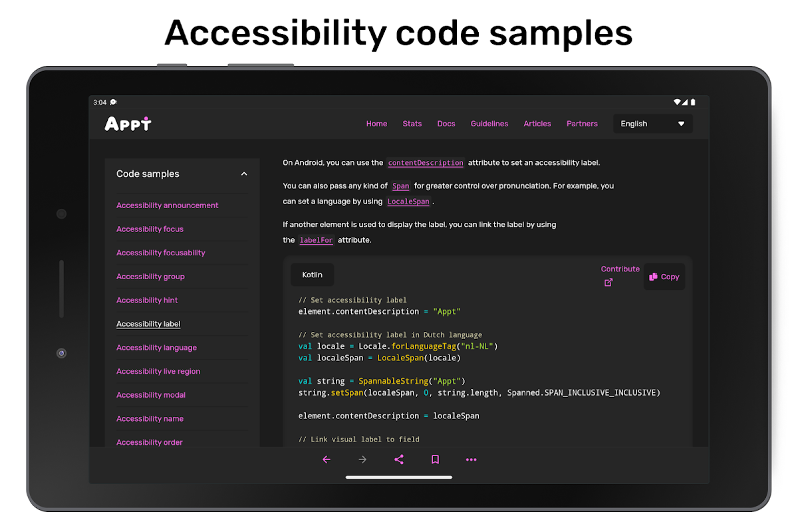Click the Contribute link

(620, 269)
